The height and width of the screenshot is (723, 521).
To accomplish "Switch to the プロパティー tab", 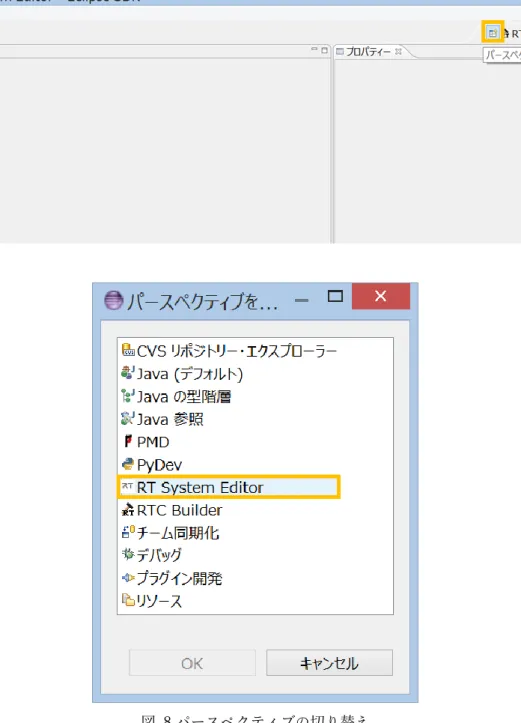I will [x=368, y=51].
